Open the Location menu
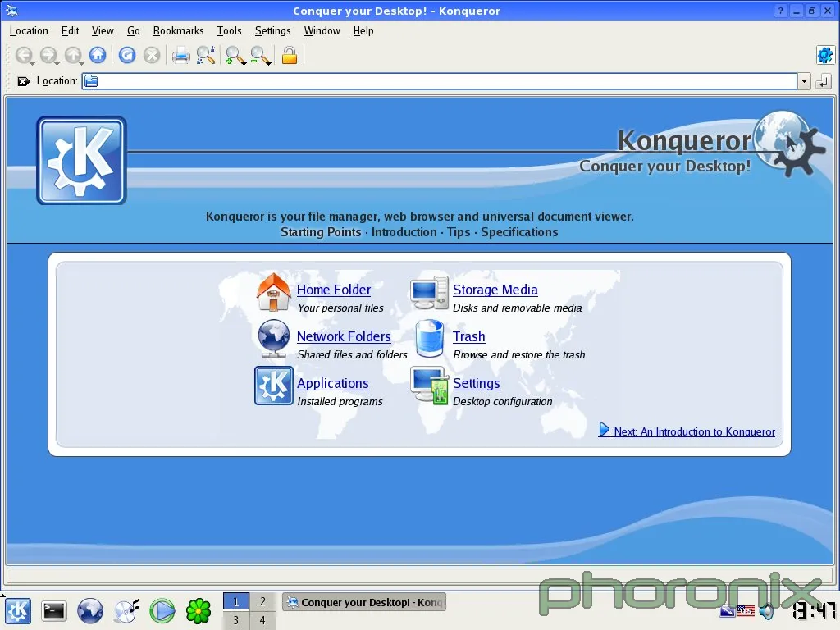Viewport: 840px width, 630px height. tap(29, 31)
